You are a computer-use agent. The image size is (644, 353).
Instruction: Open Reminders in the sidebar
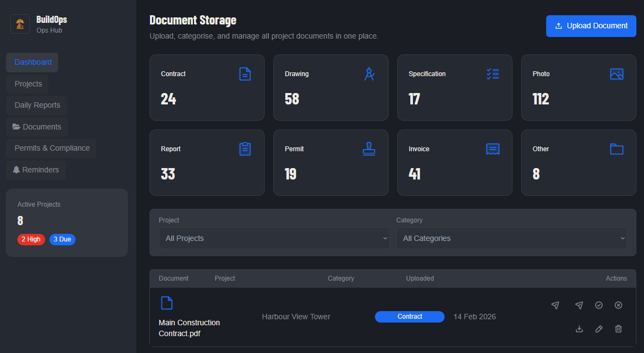click(x=36, y=170)
